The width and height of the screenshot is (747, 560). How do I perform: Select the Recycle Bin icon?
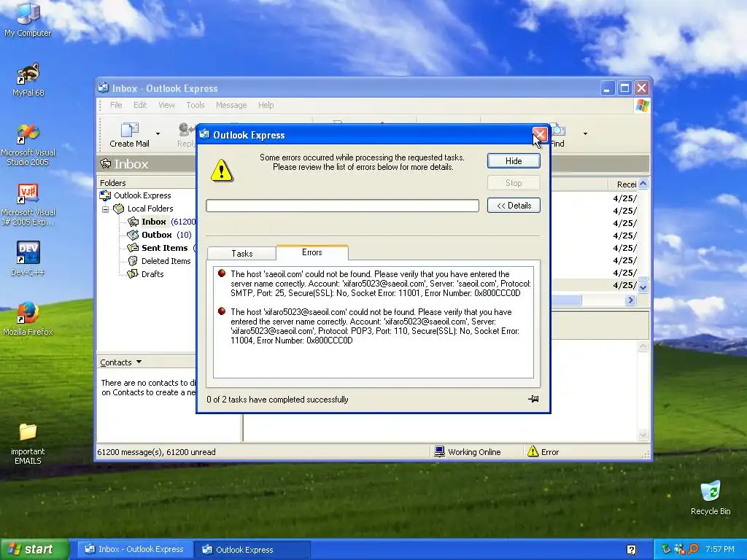point(711,498)
